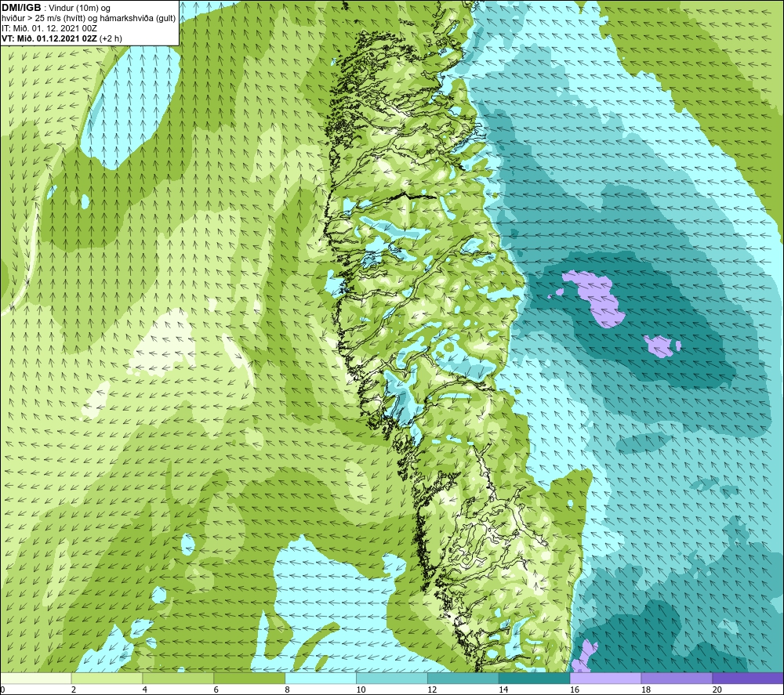Click the above-20 m/s dark purple legend swatch
The width and height of the screenshot is (784, 695).
tap(748, 678)
